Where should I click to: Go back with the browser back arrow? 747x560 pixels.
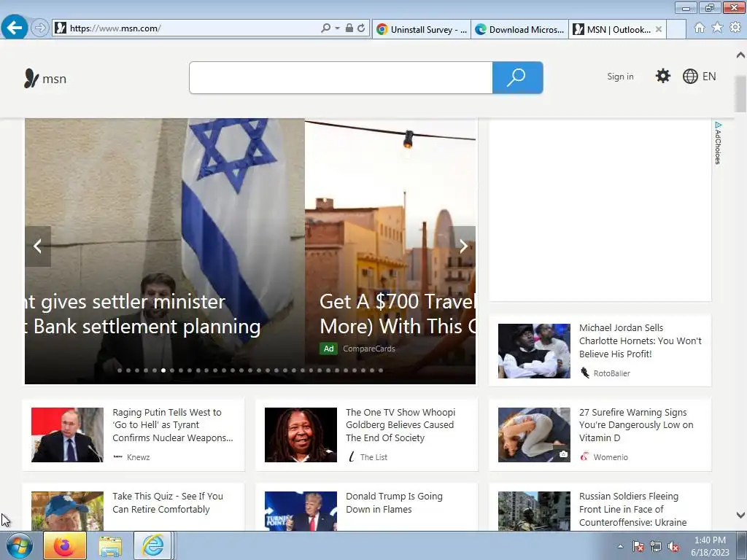[15, 28]
